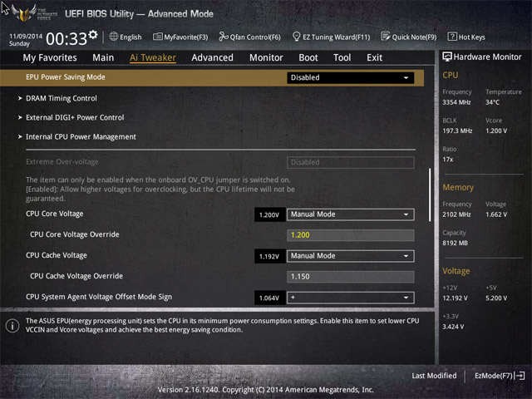Select the CPU Core Voltage label
The width and height of the screenshot is (532, 399).
[55, 214]
